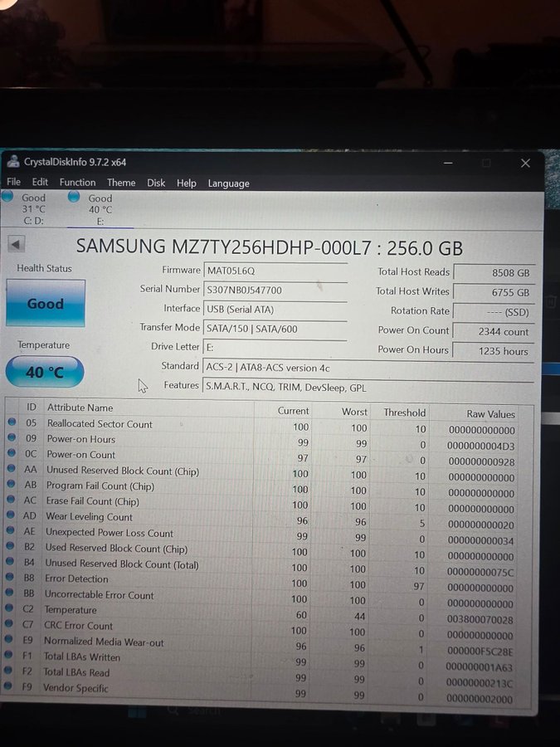The height and width of the screenshot is (747, 560).
Task: Click the Raw Values column header
Action: (490, 413)
